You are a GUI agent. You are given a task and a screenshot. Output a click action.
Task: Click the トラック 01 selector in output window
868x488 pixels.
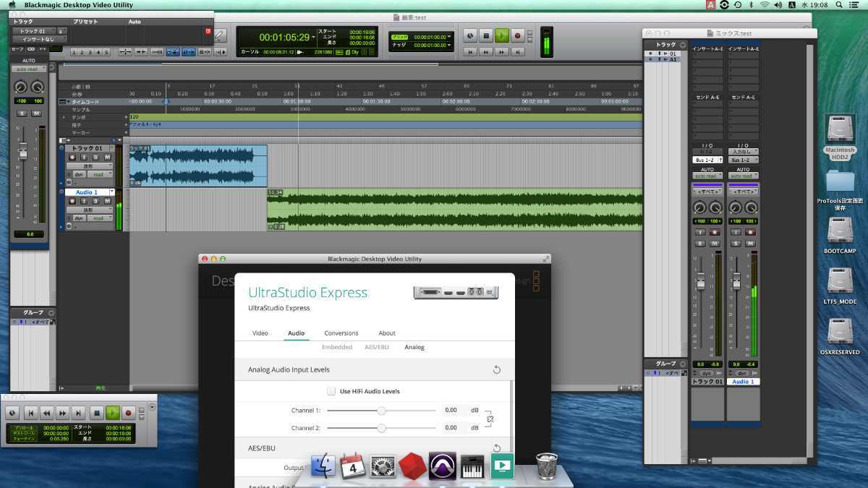(x=33, y=31)
